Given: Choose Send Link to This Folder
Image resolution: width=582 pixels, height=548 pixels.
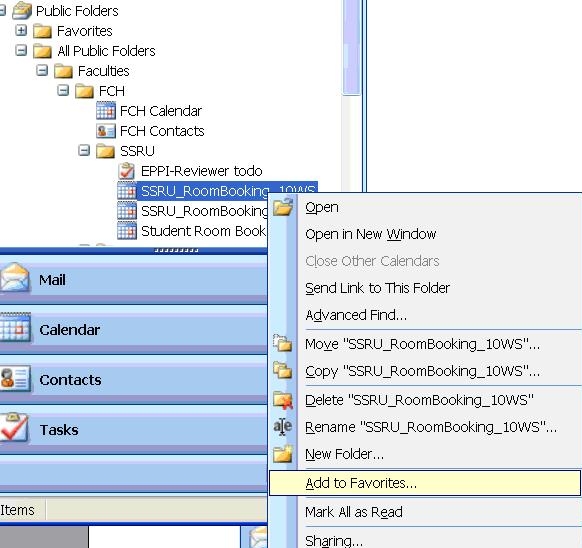Looking at the screenshot, I should point(377,288).
